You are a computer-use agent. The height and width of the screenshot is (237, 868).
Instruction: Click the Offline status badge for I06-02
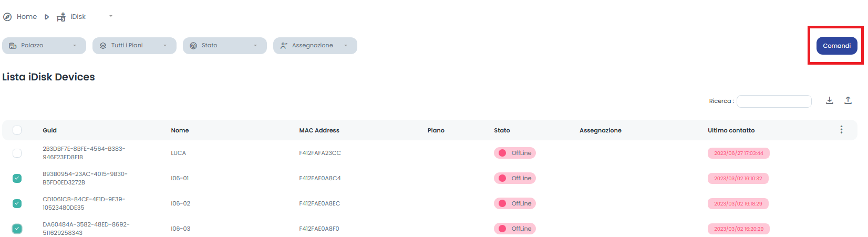pyautogui.click(x=514, y=203)
